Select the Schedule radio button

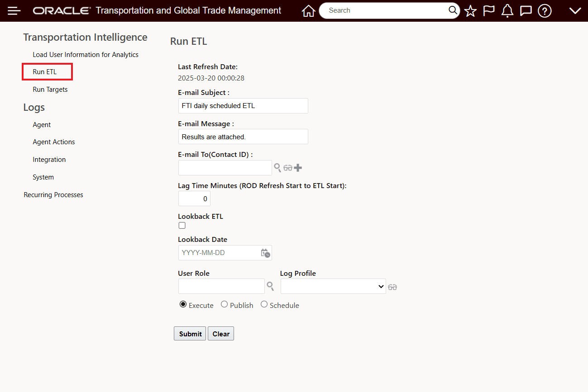click(x=264, y=304)
